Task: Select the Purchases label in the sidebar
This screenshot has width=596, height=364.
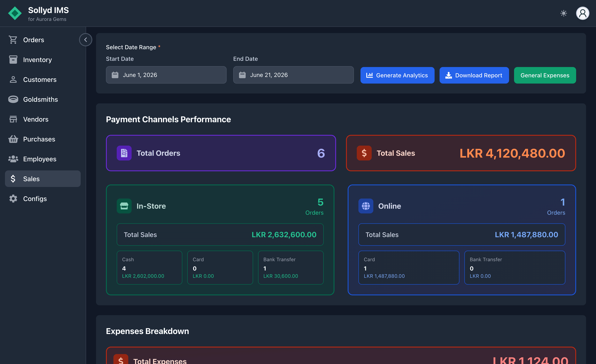Action: pos(39,139)
